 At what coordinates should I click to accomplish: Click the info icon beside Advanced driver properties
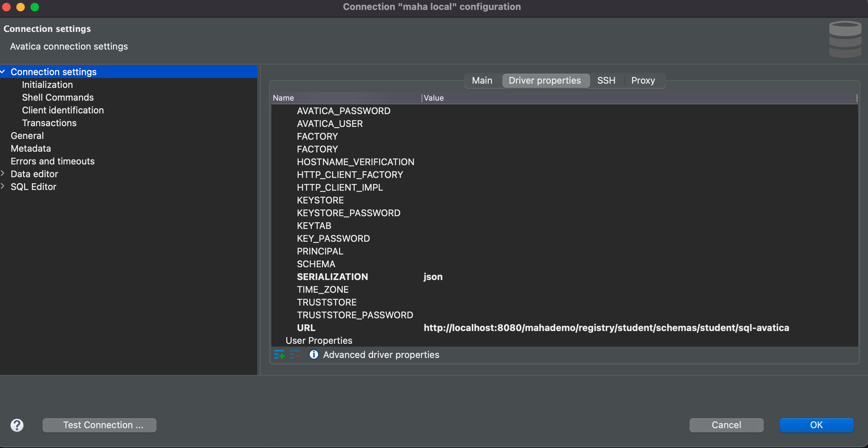click(314, 354)
